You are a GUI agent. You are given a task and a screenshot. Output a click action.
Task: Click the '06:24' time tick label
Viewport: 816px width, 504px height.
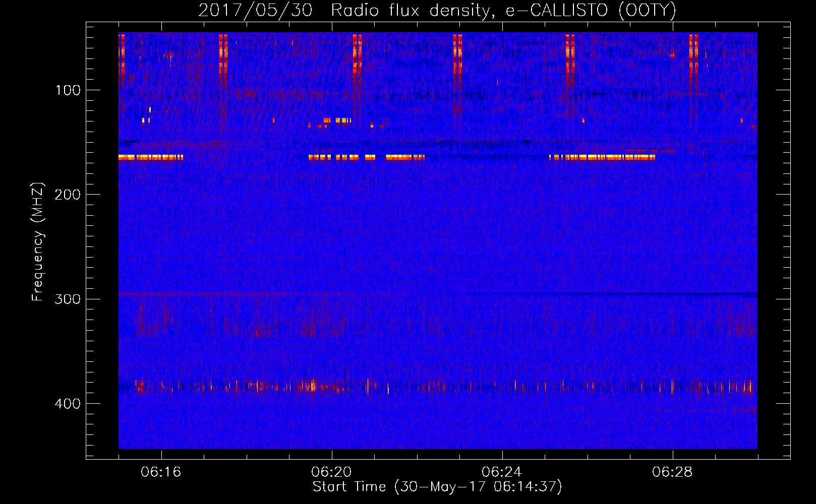point(502,472)
